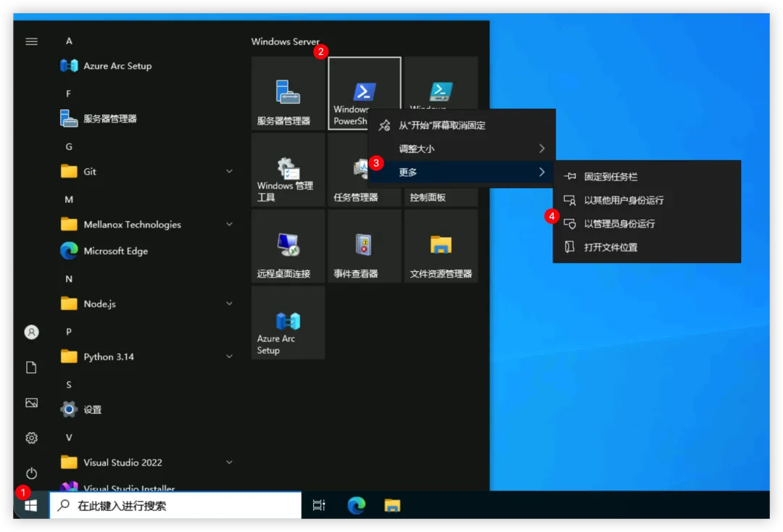Viewport: 783px width, 532px height.
Task: Click letter header F in app list
Action: [68, 93]
